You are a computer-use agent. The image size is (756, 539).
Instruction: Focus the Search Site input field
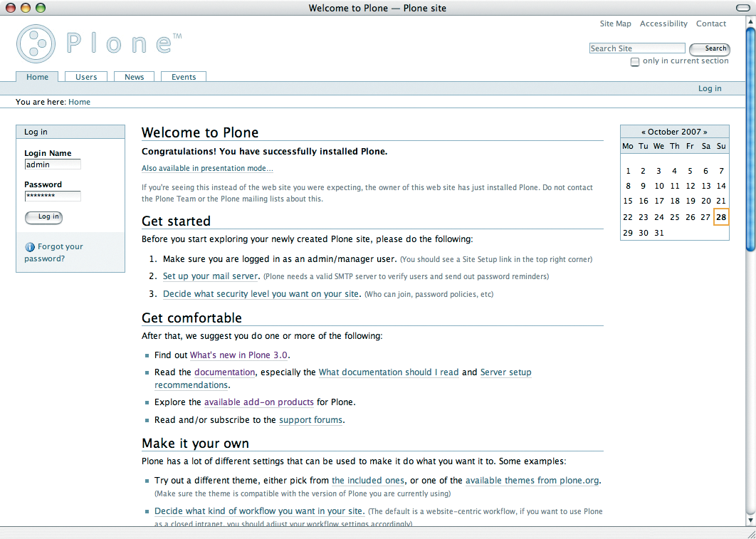tap(637, 48)
